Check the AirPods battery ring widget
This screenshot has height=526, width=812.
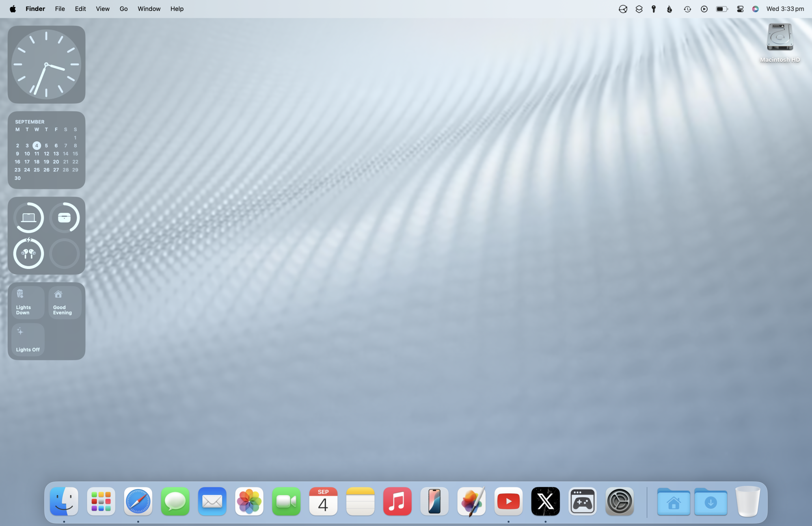pyautogui.click(x=28, y=253)
